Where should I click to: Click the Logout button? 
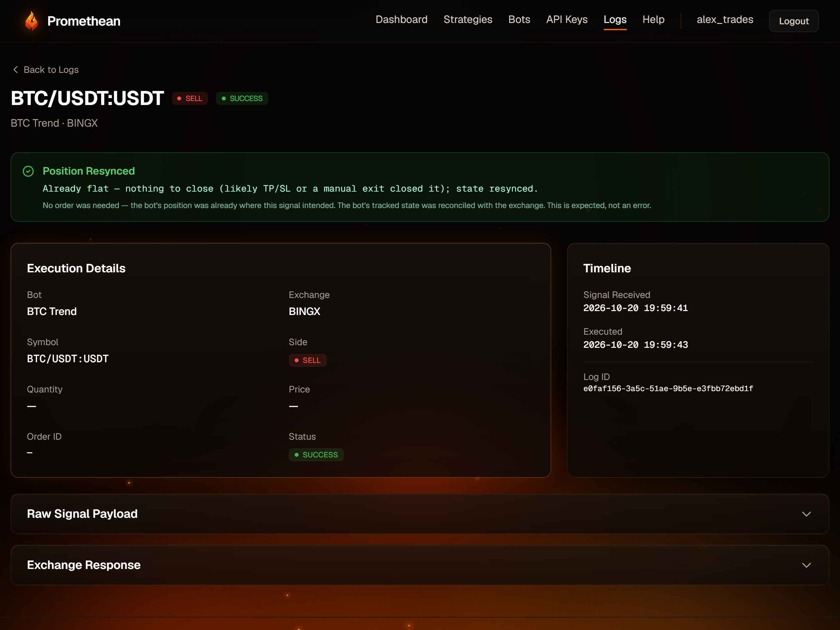(x=794, y=21)
